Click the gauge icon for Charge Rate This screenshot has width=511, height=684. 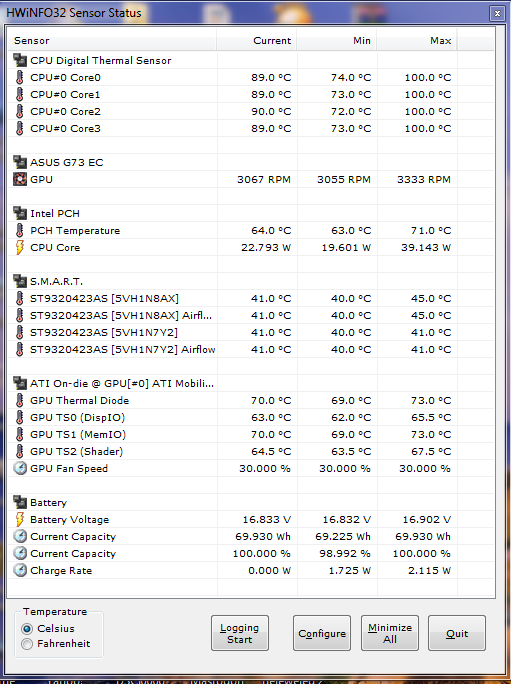coord(20,571)
